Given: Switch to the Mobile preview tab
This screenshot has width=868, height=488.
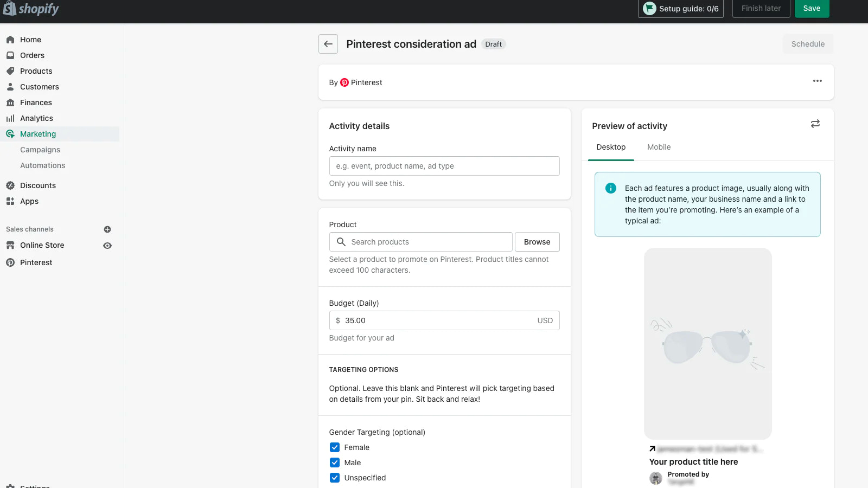Looking at the screenshot, I should point(659,147).
